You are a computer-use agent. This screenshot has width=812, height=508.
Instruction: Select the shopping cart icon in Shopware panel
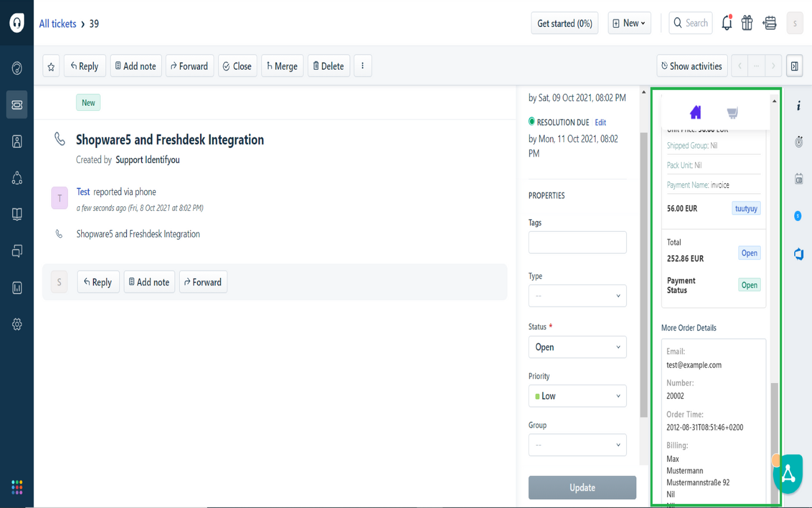coord(732,113)
